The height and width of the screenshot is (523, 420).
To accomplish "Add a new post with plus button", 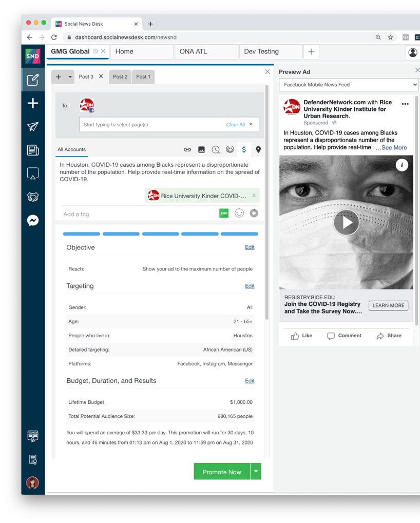I will 59,76.
